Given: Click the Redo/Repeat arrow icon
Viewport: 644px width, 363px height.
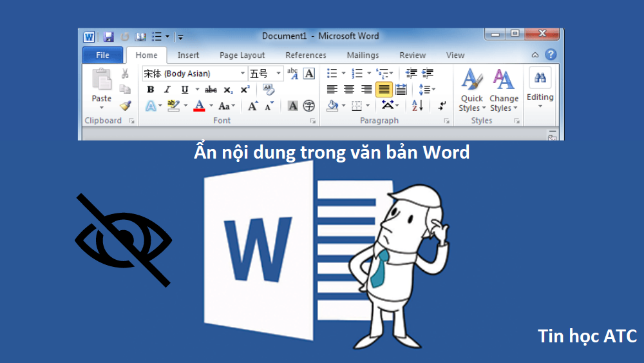Looking at the screenshot, I should tap(125, 37).
